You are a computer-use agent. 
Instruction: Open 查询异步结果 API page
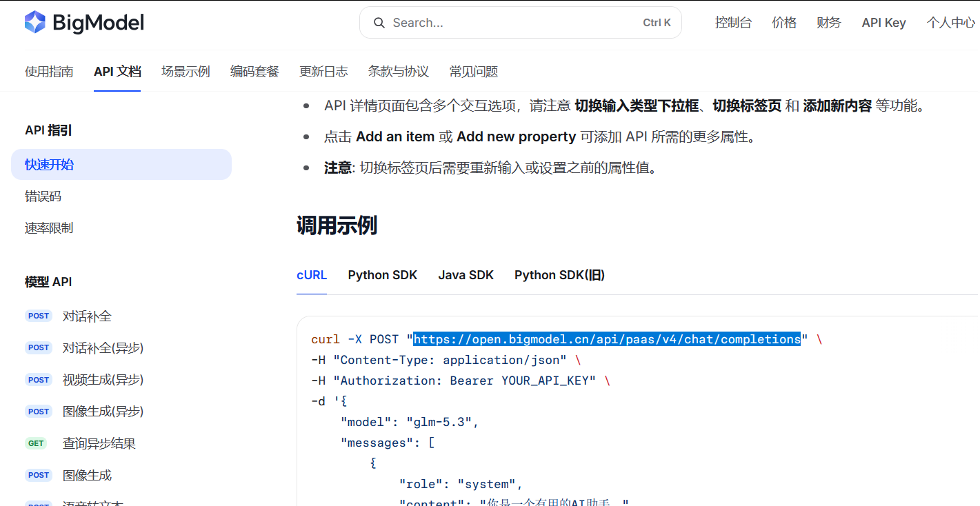(x=99, y=443)
